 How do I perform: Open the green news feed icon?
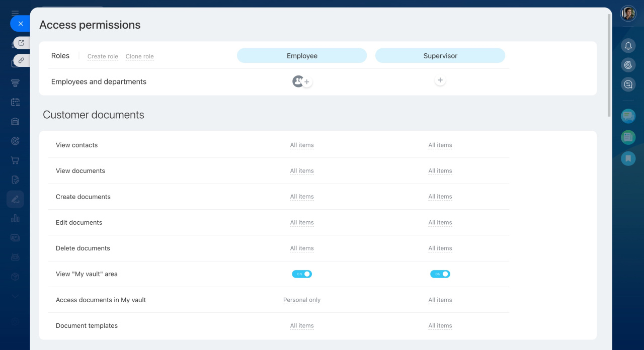click(x=628, y=137)
